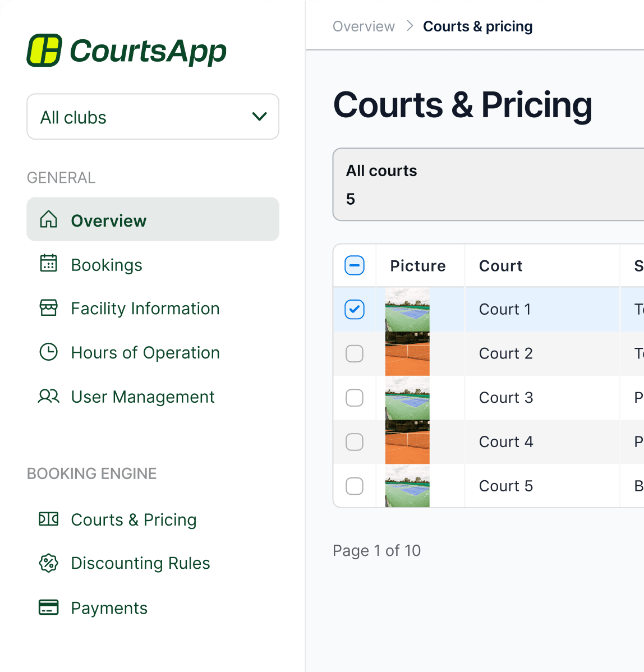The height and width of the screenshot is (672, 644).
Task: Select the Facility Information storefront icon
Action: pyautogui.click(x=48, y=308)
